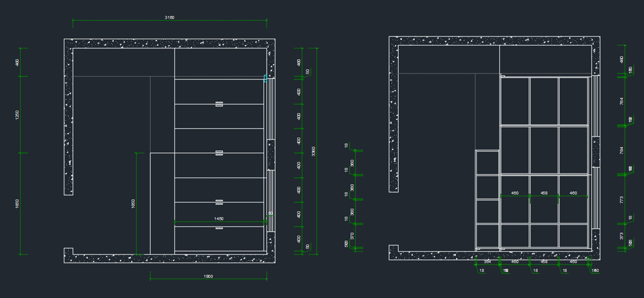
Task: Click the 3360 vertical dimension label
Action: pyautogui.click(x=313, y=151)
